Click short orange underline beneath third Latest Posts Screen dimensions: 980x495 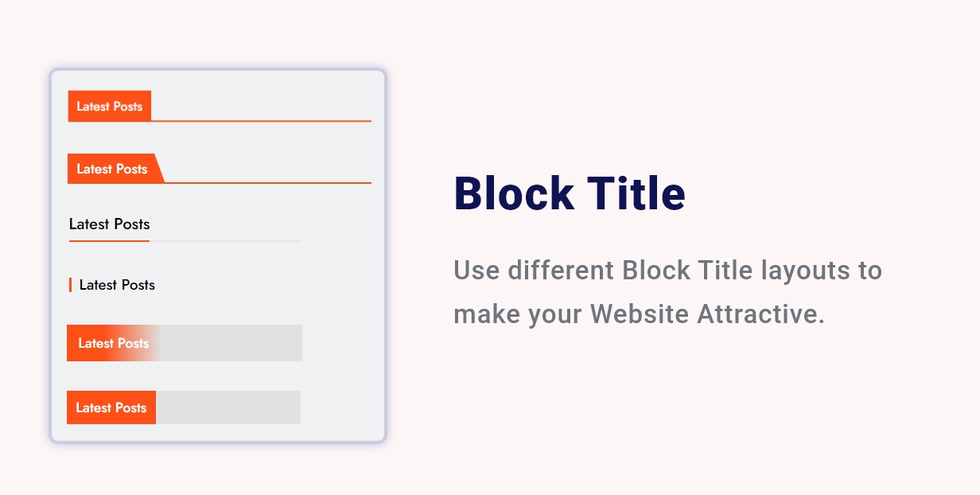point(109,240)
